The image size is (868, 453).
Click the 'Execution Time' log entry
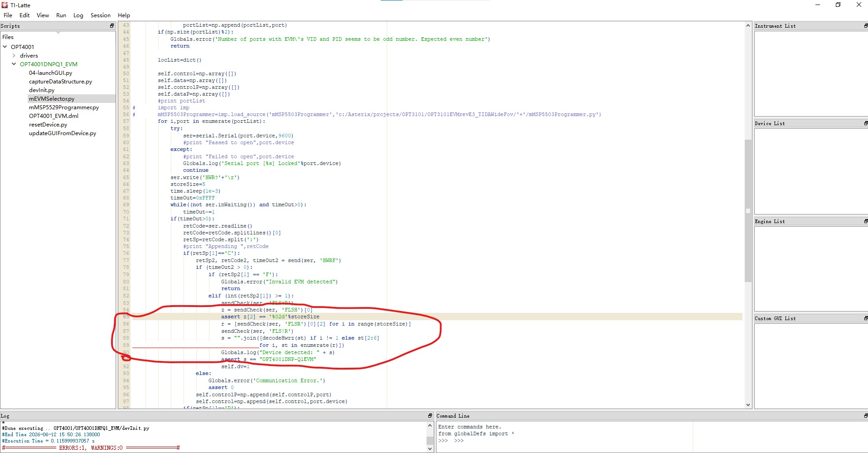click(x=48, y=441)
